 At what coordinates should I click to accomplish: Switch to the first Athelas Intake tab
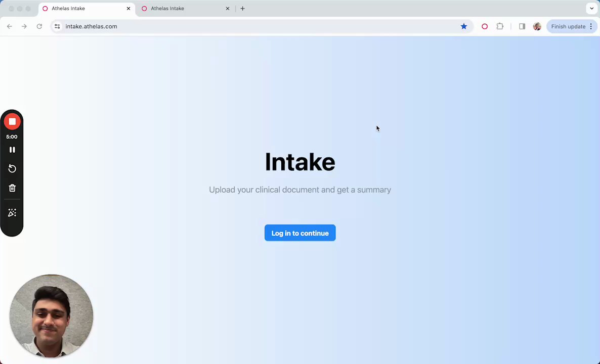[86, 9]
